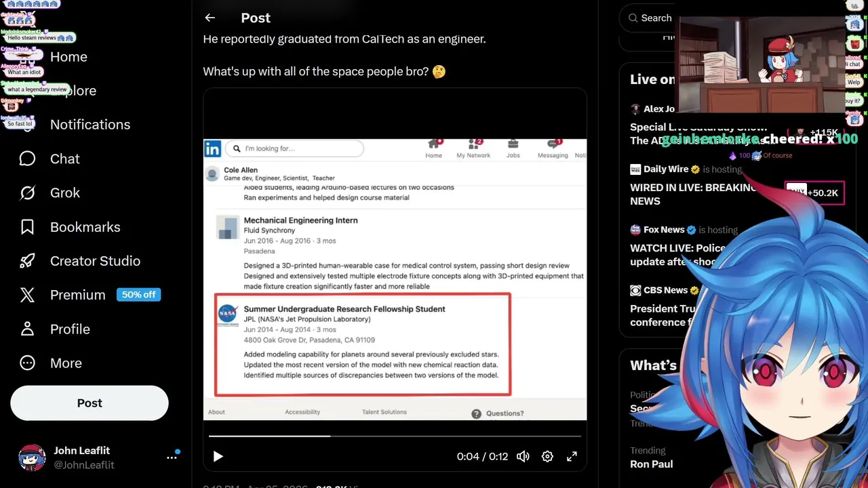Image resolution: width=868 pixels, height=488 pixels.
Task: Select Profile menu label
Action: coord(70,329)
